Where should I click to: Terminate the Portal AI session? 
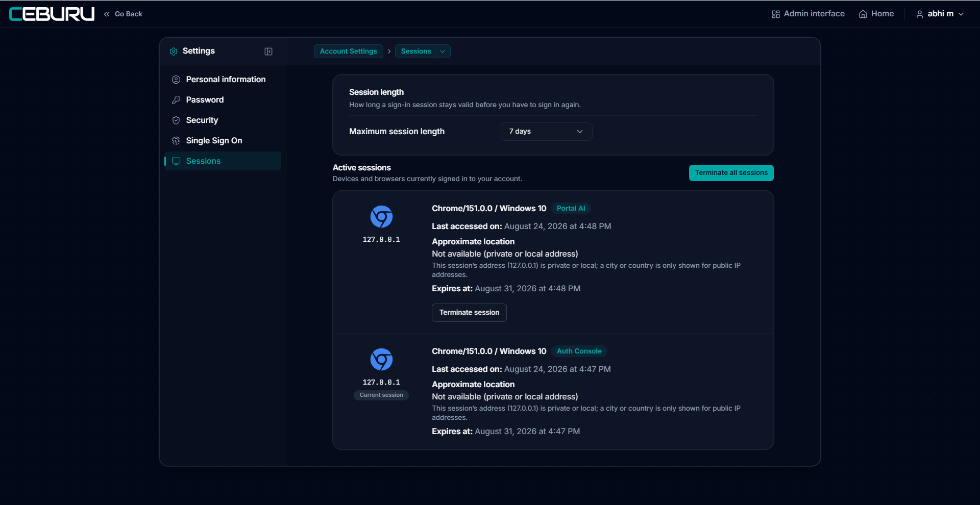pyautogui.click(x=469, y=313)
